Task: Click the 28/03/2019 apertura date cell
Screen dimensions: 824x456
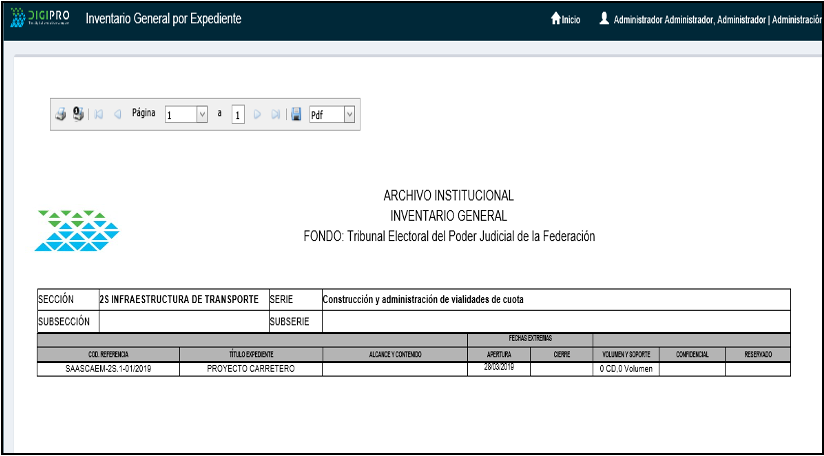Action: [498, 368]
